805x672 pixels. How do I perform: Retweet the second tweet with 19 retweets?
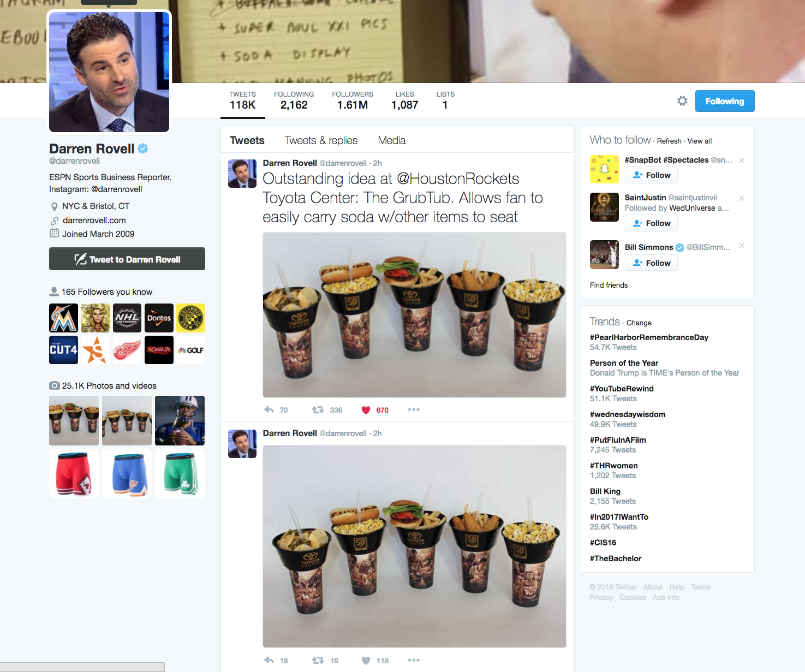[x=318, y=661]
